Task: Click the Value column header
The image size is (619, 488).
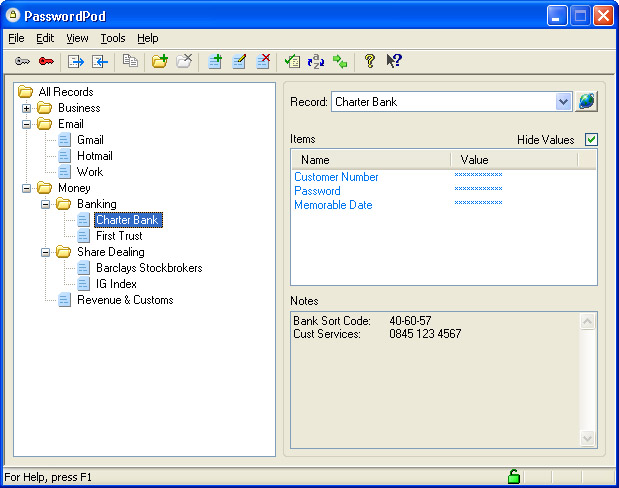Action: pos(514,160)
